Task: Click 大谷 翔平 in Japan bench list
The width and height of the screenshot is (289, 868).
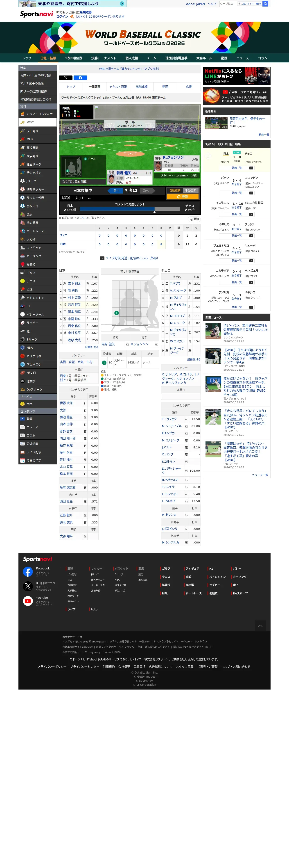Action: (x=66, y=536)
